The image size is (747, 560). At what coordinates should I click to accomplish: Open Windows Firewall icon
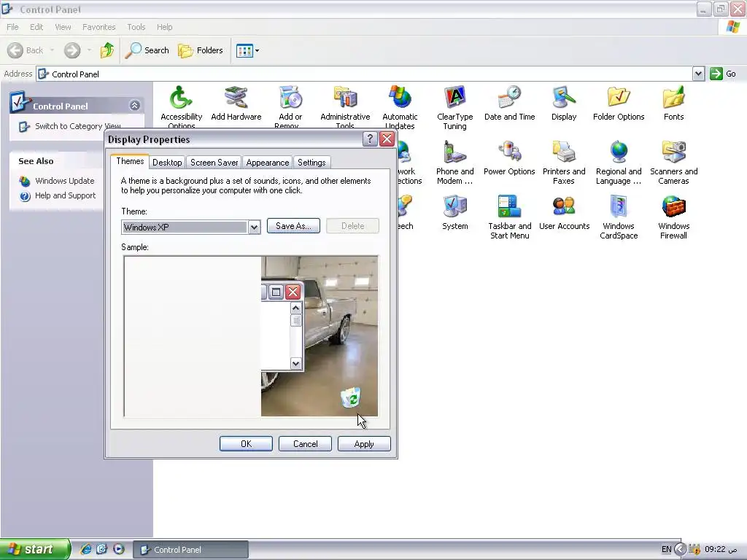[673, 207]
